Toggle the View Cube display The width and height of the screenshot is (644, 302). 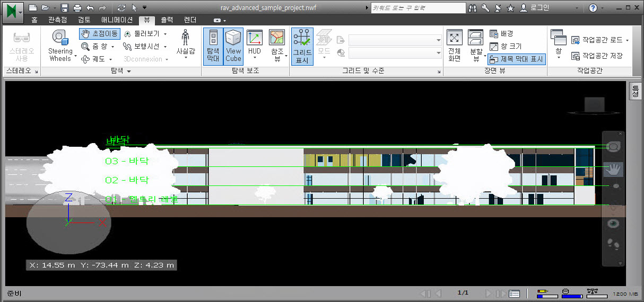point(233,46)
